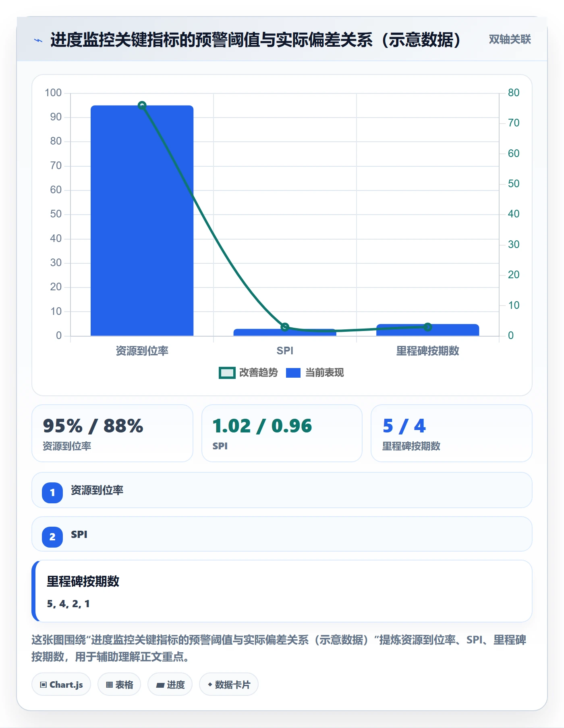Click the blue 里程碑按期数 bar

click(428, 330)
